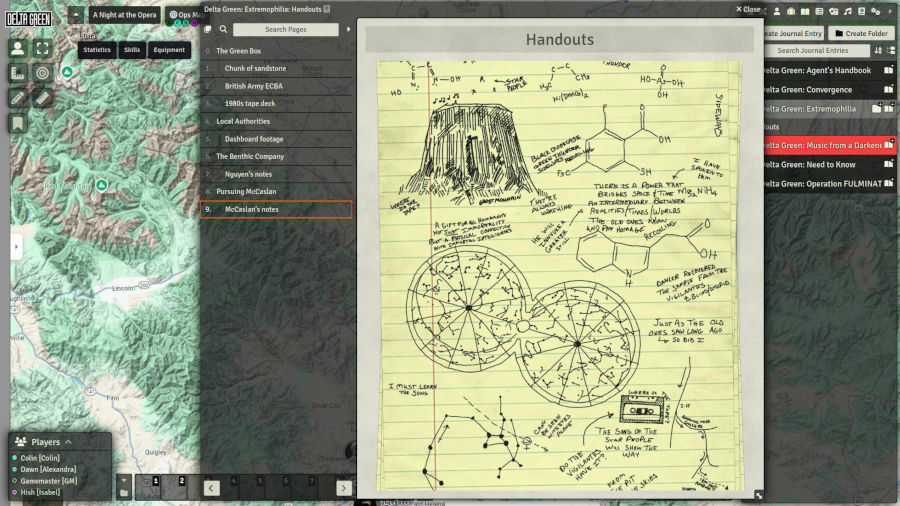
Task: Open the Journal Notes bookmark tool
Action: pyautogui.click(x=18, y=123)
